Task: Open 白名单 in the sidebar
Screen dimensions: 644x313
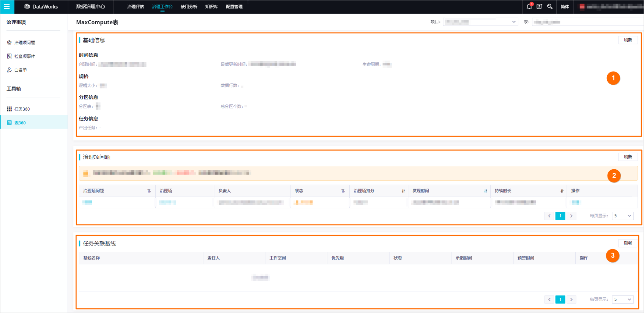Action: [x=21, y=70]
